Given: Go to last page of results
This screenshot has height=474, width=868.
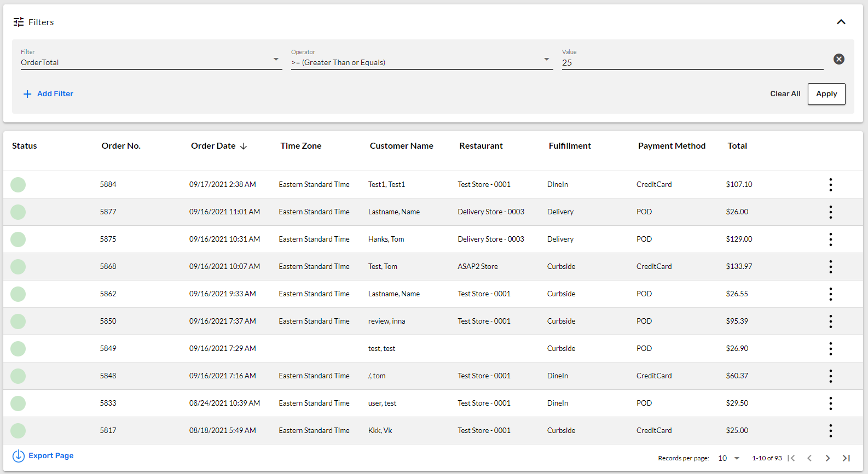Looking at the screenshot, I should (846, 458).
